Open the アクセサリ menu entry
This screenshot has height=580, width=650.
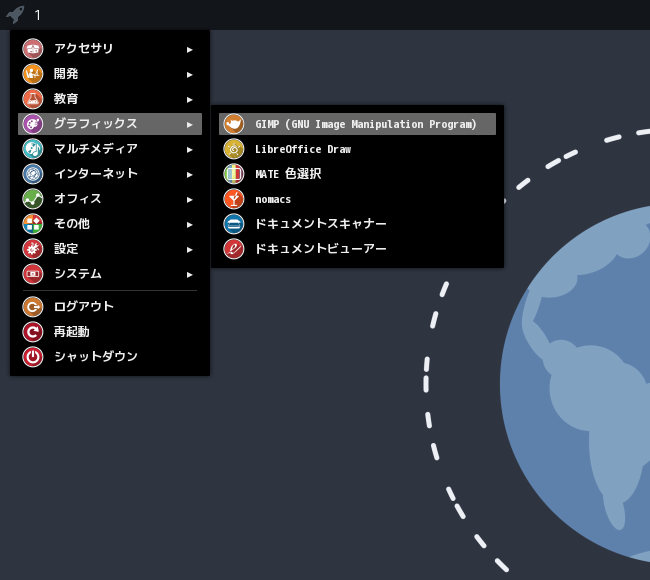click(x=110, y=49)
